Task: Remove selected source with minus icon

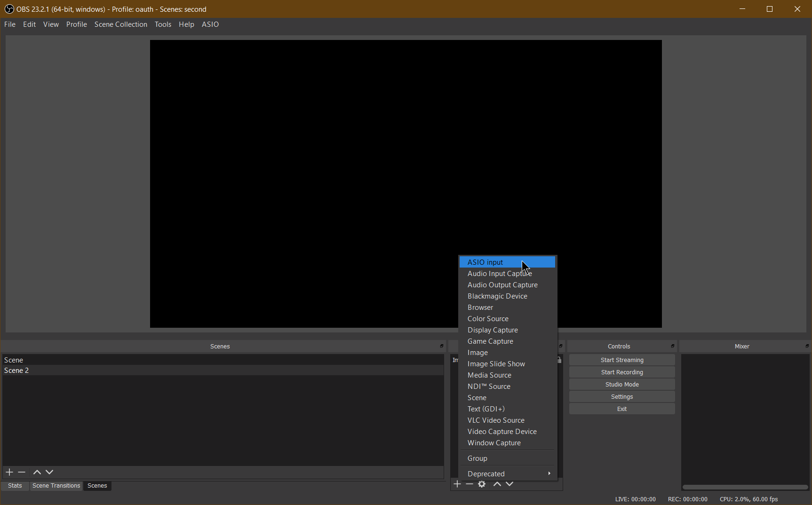Action: pos(470,484)
